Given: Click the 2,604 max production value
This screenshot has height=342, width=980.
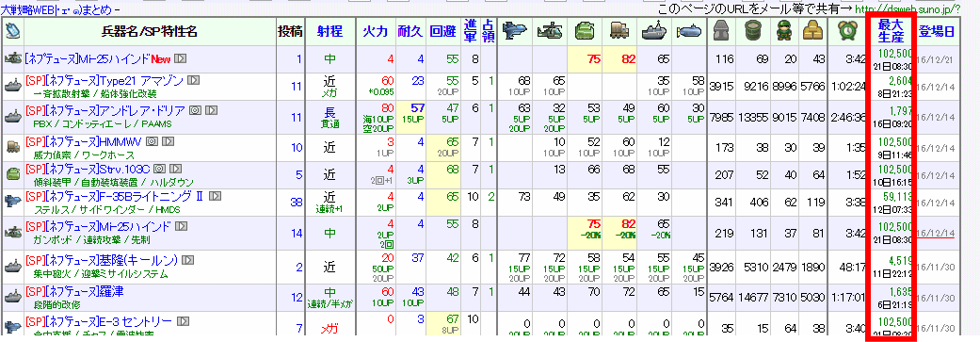Looking at the screenshot, I should (901, 81).
